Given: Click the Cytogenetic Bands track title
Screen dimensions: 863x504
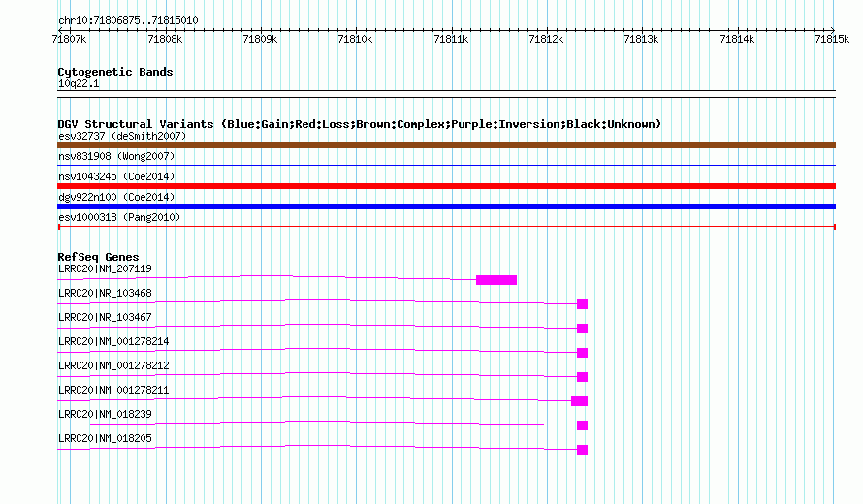Looking at the screenshot, I should click(x=115, y=72).
